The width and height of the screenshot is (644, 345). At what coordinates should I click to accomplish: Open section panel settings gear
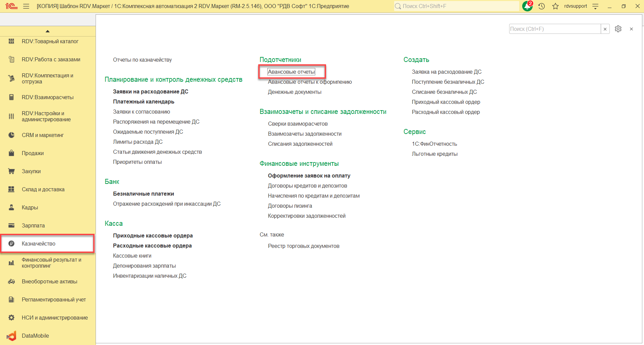coord(618,29)
